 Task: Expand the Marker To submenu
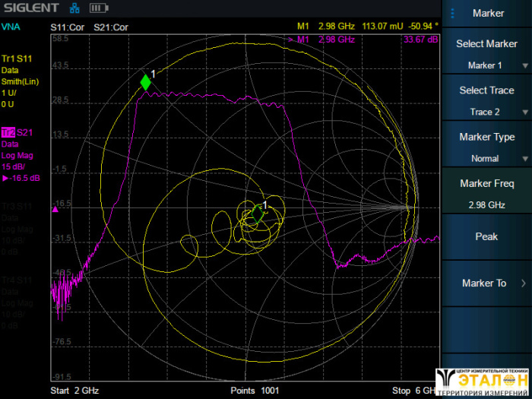486,283
